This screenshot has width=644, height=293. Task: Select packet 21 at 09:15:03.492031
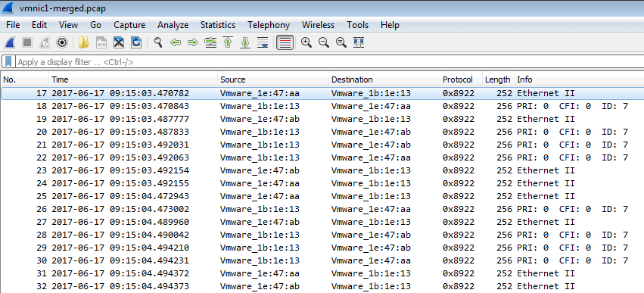point(322,145)
